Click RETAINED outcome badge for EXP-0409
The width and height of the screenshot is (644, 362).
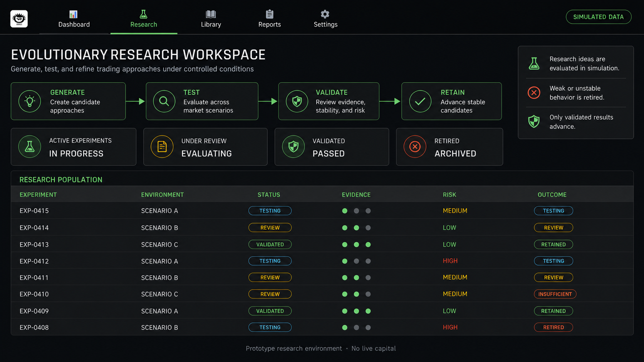click(x=553, y=311)
